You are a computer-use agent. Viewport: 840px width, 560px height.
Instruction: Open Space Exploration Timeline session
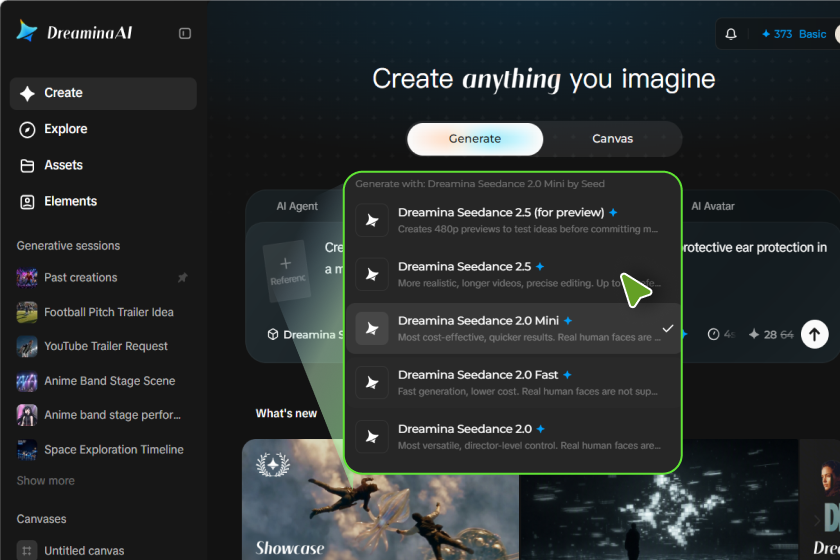103,450
